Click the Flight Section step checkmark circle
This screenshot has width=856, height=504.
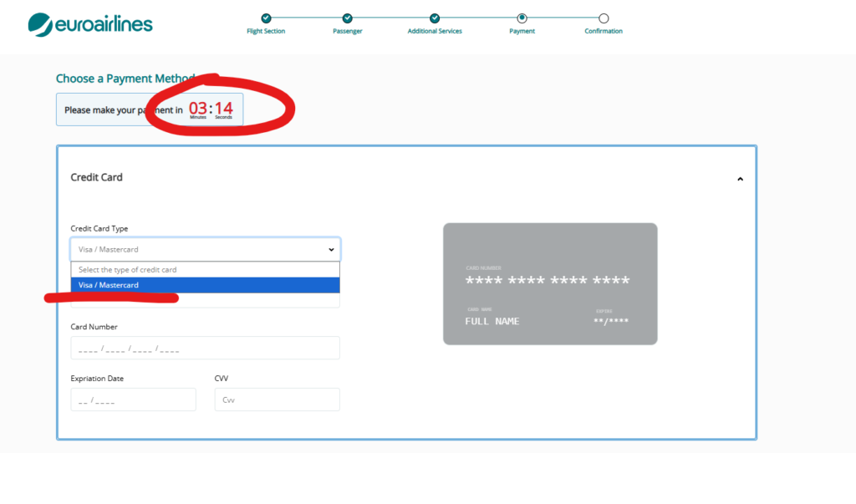point(266,18)
